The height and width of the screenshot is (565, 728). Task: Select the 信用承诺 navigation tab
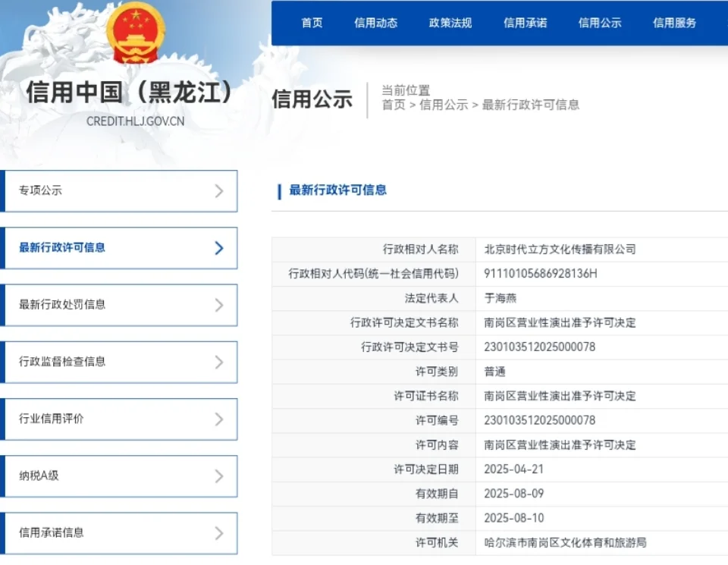[525, 23]
